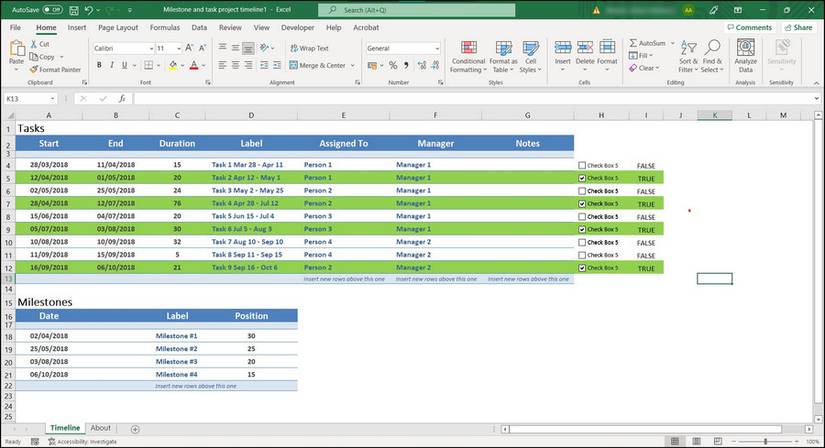Expand the formula bar chevron

pos(816,98)
